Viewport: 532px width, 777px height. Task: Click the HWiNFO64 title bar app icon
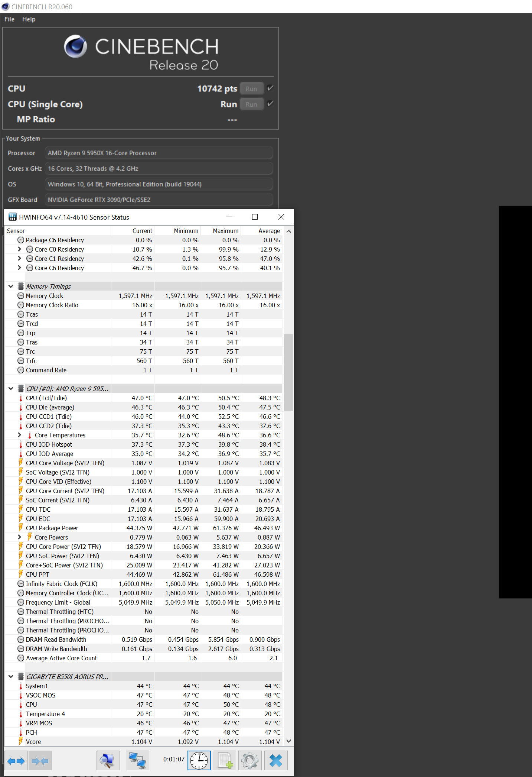(x=13, y=217)
